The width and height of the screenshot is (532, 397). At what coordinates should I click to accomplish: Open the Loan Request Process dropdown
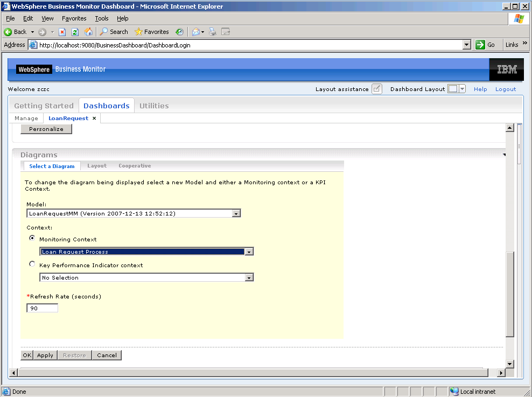249,252
